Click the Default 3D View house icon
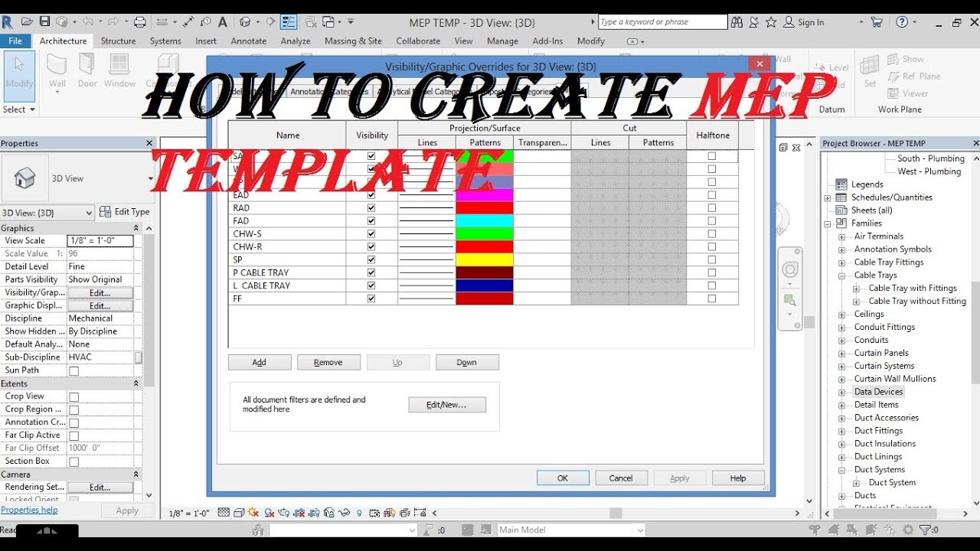The height and width of the screenshot is (551, 980). (246, 21)
